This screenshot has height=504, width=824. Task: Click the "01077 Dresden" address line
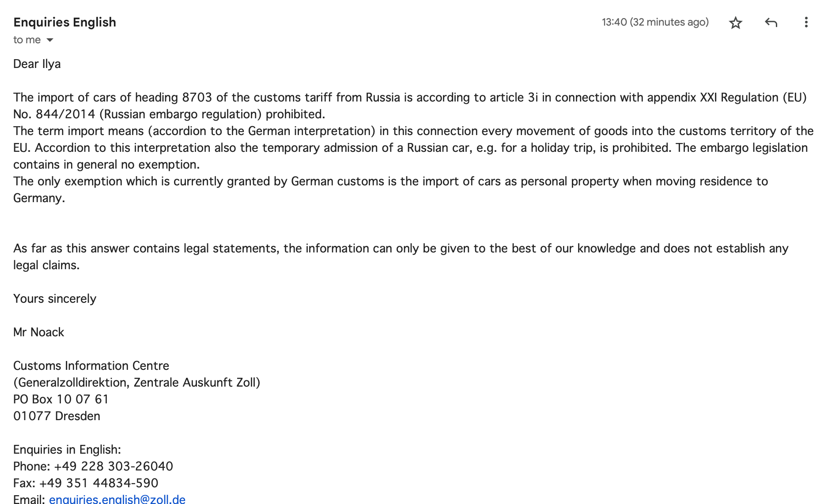click(57, 416)
